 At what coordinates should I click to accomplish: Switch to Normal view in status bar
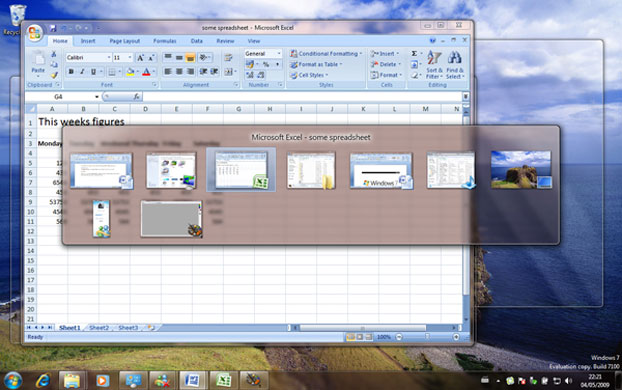click(351, 337)
